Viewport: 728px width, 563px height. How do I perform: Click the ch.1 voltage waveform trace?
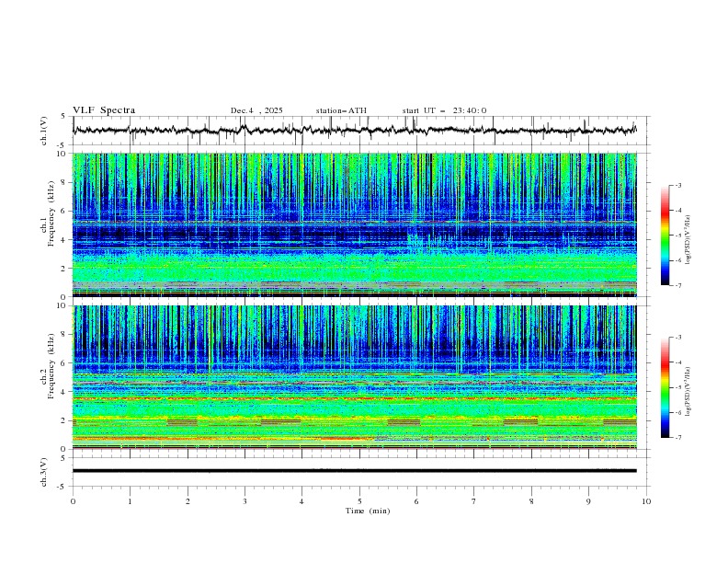click(355, 130)
